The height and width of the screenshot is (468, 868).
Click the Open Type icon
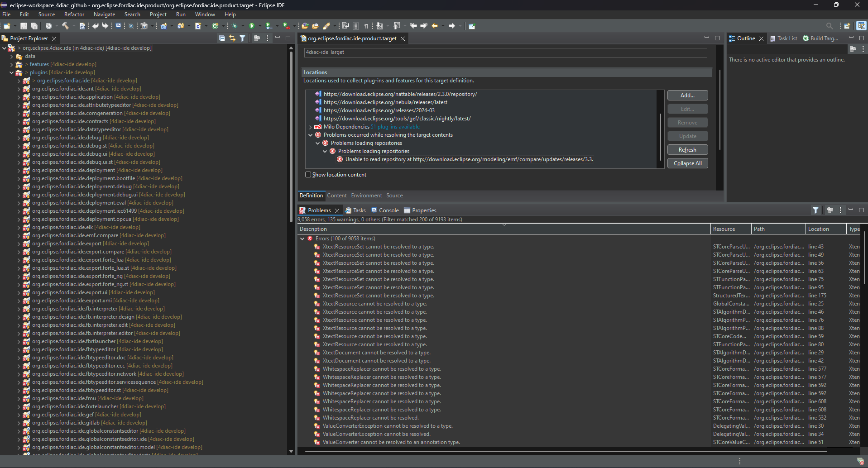point(305,26)
